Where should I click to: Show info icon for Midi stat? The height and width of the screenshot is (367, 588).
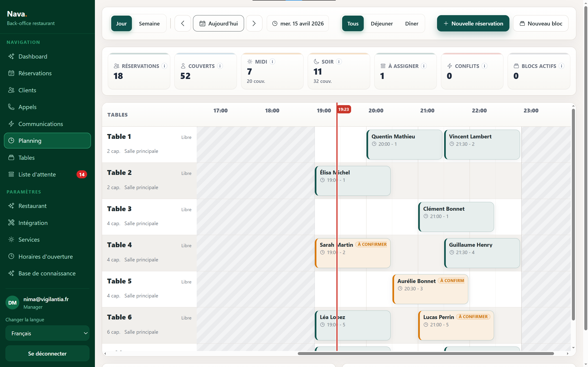pos(272,62)
